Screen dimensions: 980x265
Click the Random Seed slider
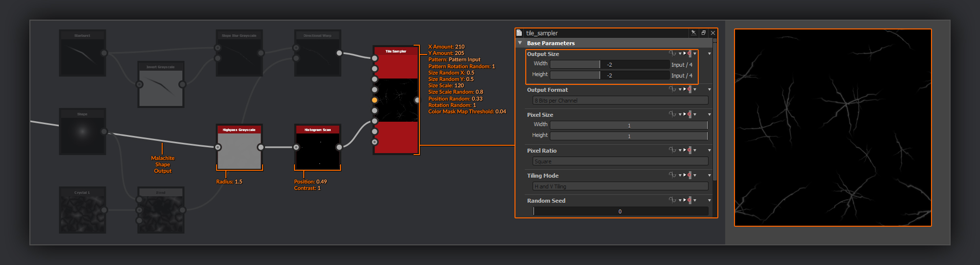[620, 212]
